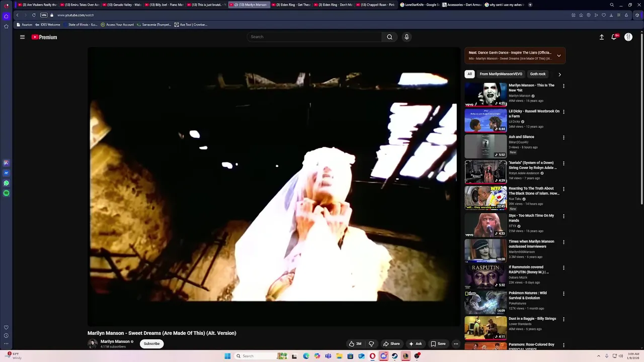Open Opera easy setup icon in toolbar
Screen dimensions: 644x362
point(619,15)
